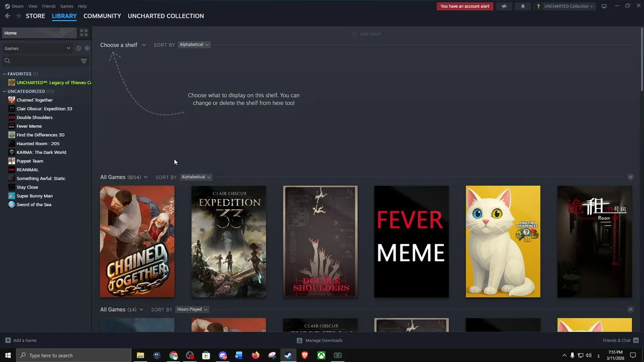
Task: Open top shelf Alphabetical sort dropdown
Action: tap(194, 45)
